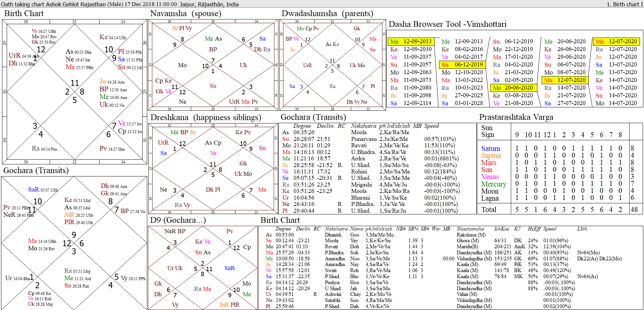This screenshot has width=644, height=310.
Task: Pick the Sa 02-05-2020 dasha entry
Action: coord(513,80)
